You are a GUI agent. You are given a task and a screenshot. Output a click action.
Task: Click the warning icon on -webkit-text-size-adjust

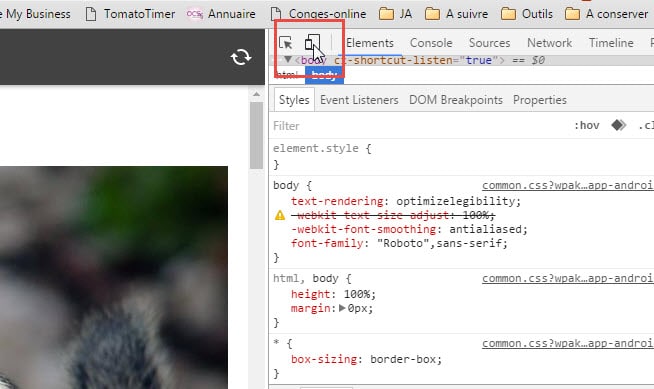[x=280, y=215]
